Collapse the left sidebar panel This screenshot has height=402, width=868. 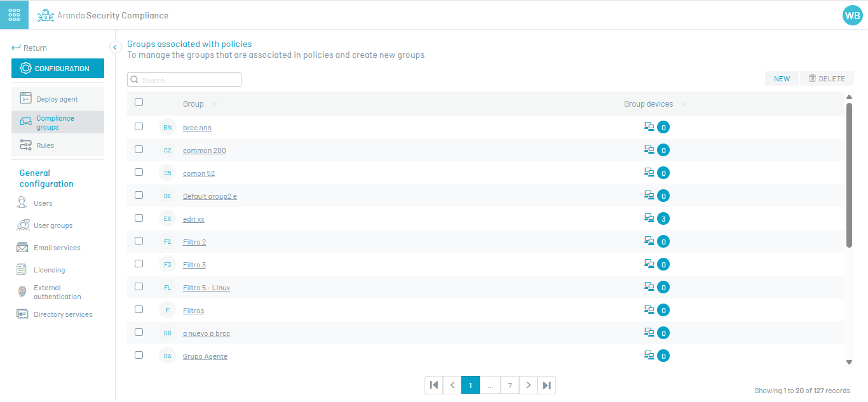(115, 47)
